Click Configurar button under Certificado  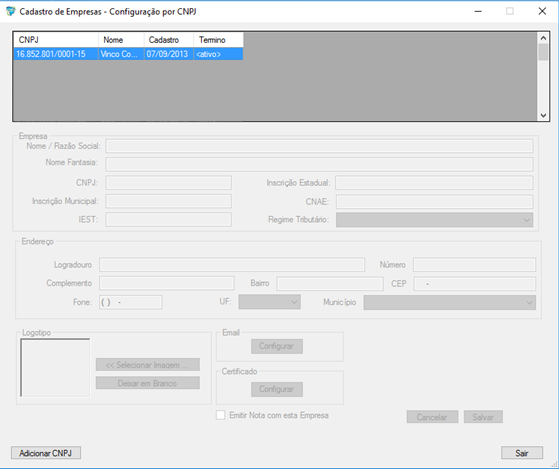(x=277, y=389)
